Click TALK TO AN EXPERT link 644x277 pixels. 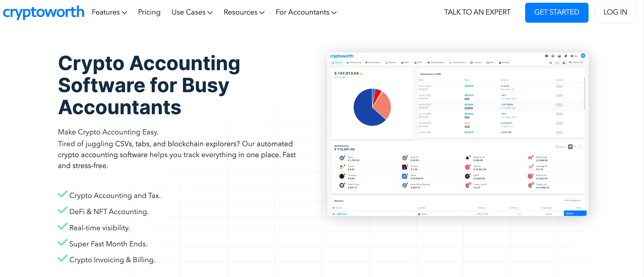click(477, 12)
